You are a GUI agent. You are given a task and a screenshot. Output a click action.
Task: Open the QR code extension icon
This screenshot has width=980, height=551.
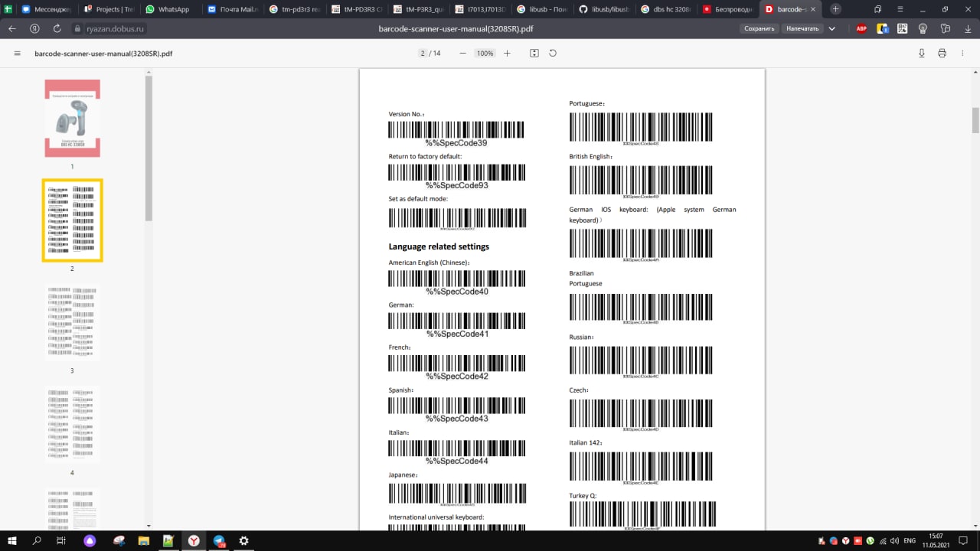(x=903, y=28)
